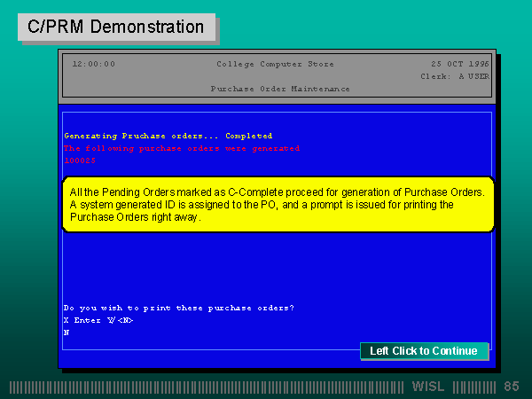
Task: Click the 25 OCT 1996 date
Action: 459,64
